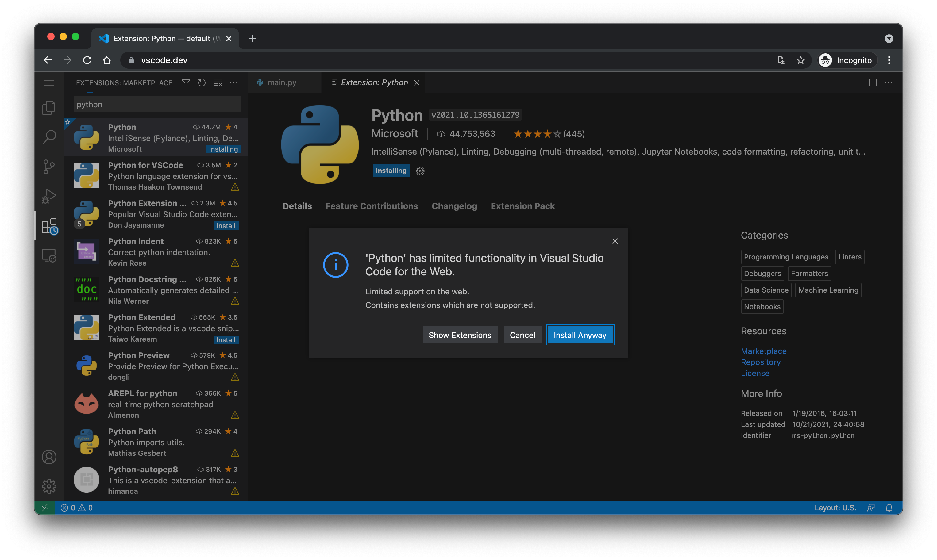Open Run and Debug view icon

point(49,196)
